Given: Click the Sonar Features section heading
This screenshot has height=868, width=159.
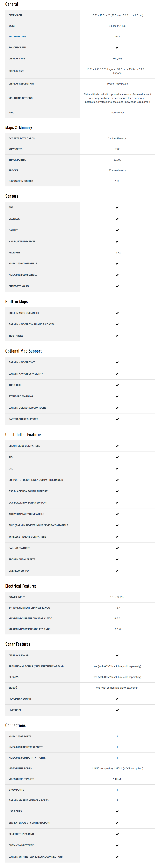Looking at the screenshot, I should tap(18, 644).
